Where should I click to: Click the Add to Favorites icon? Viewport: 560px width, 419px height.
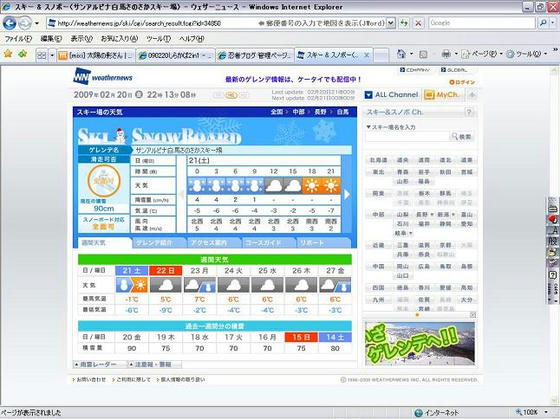coord(23,54)
